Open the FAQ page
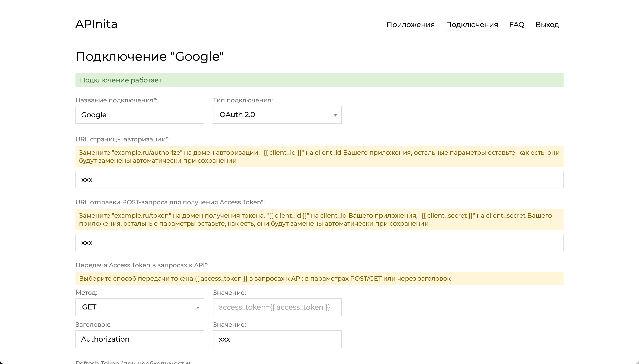 [517, 25]
